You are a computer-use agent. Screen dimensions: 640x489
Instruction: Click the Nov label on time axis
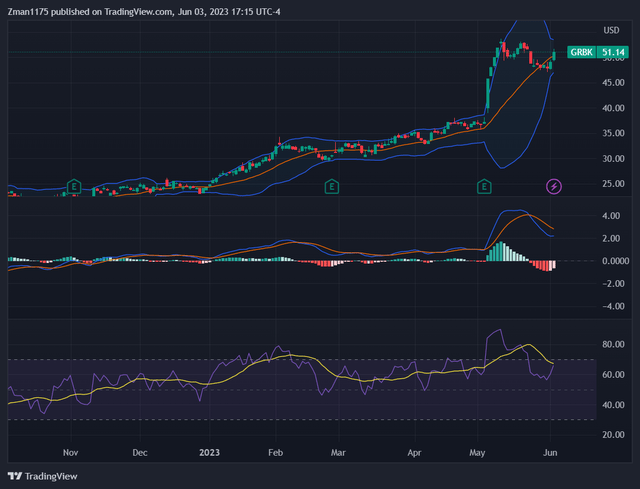[x=71, y=453]
